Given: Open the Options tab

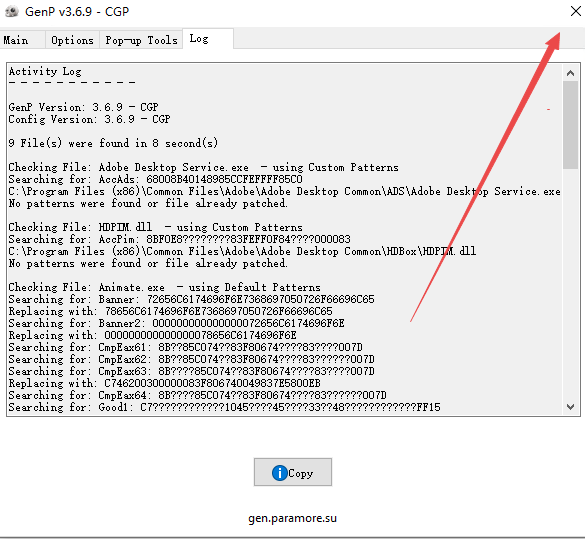Looking at the screenshot, I should point(72,40).
